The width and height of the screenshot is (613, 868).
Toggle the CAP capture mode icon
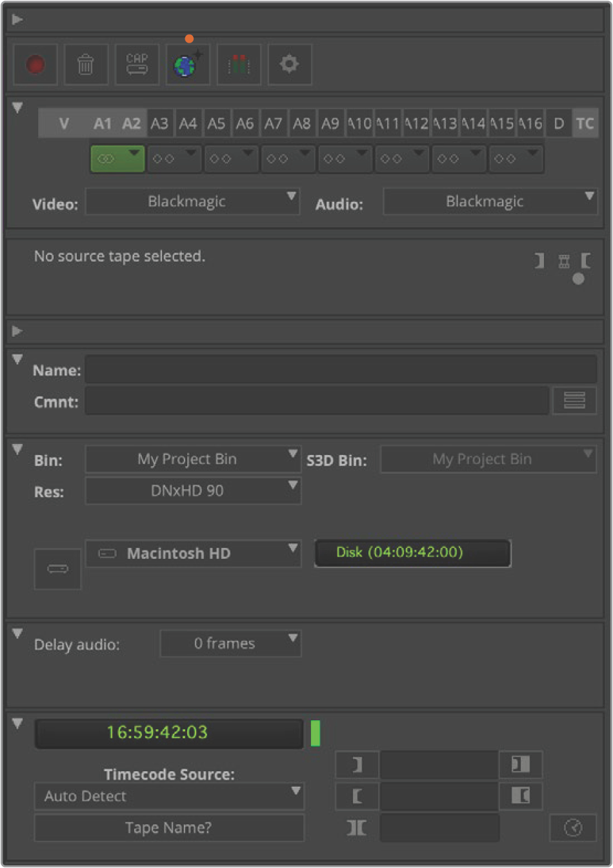point(137,65)
